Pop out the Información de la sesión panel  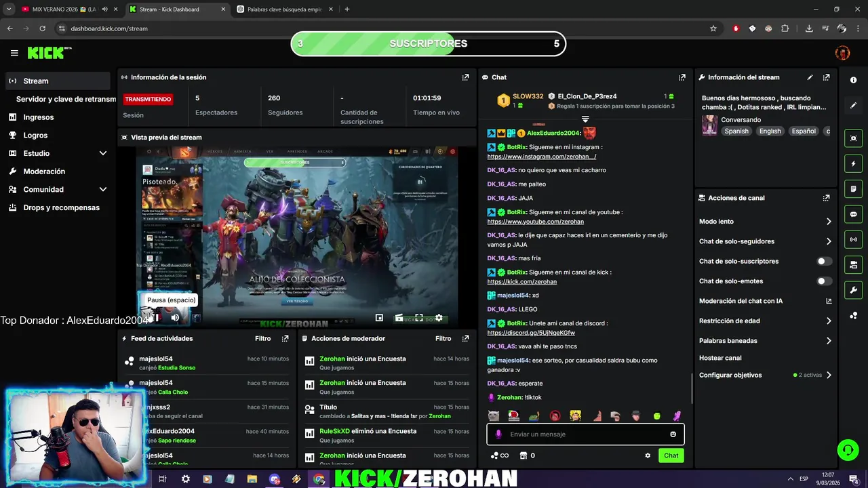click(465, 77)
